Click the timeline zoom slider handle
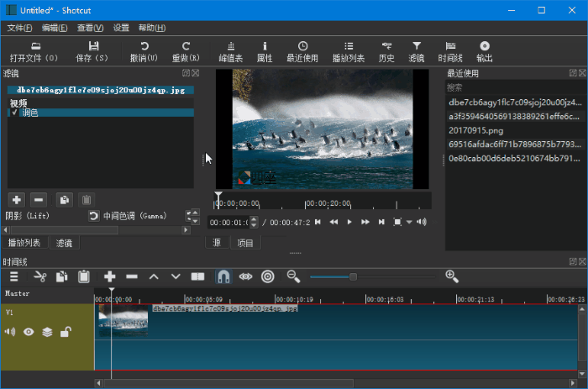This screenshot has width=588, height=389. 353,276
